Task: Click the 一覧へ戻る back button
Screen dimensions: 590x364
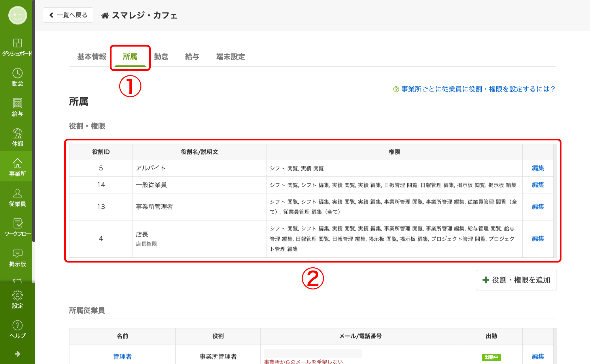Action: (68, 15)
